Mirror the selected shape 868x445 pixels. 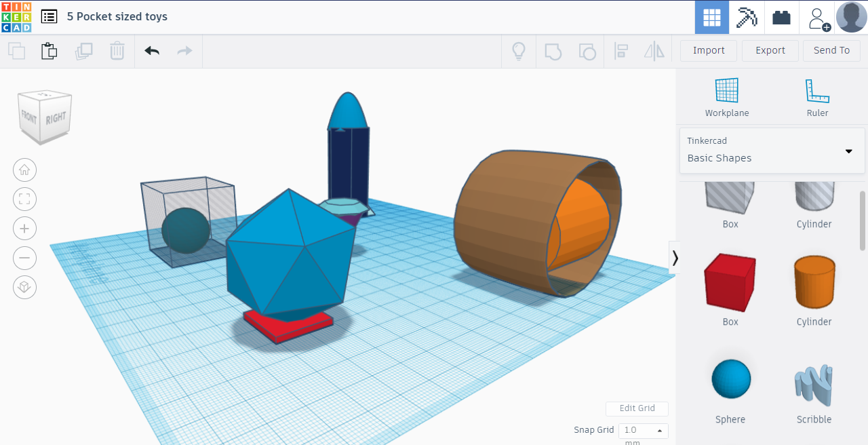(654, 50)
